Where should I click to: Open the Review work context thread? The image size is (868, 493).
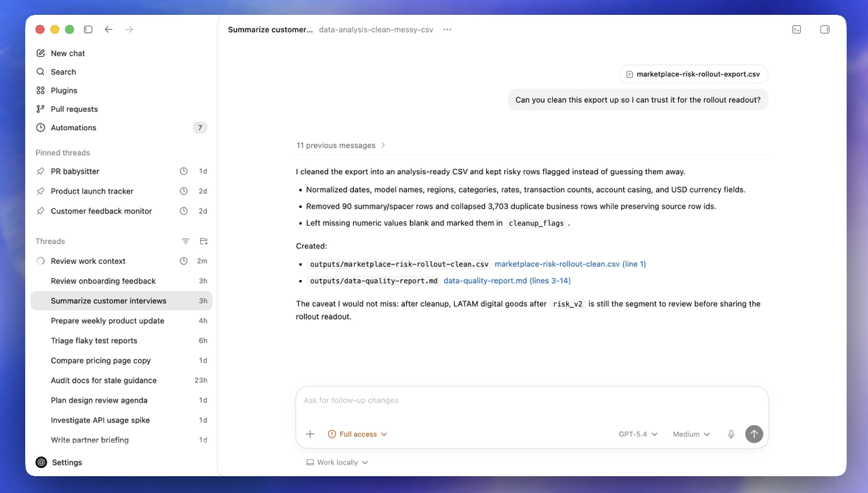pos(121,261)
